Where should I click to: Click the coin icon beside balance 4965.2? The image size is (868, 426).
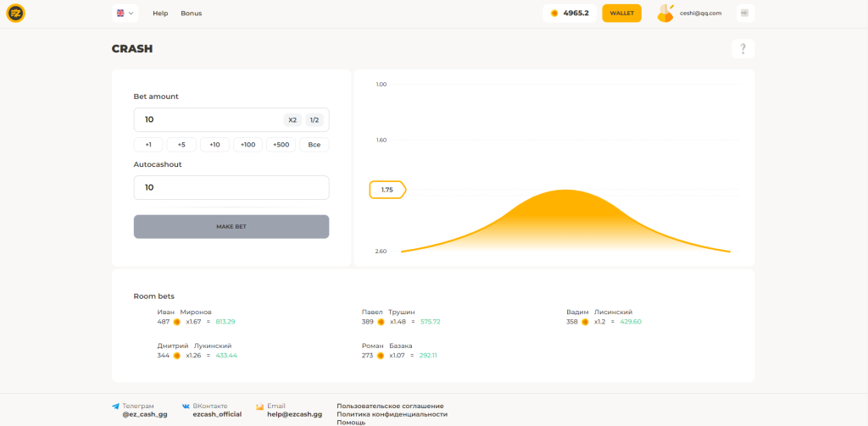point(554,14)
